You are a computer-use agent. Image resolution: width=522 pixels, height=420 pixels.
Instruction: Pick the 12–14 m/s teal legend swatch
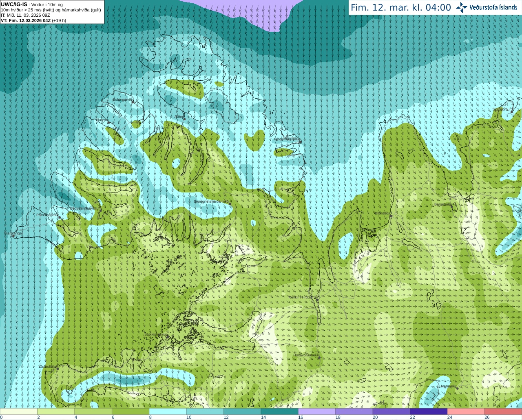tap(242, 411)
